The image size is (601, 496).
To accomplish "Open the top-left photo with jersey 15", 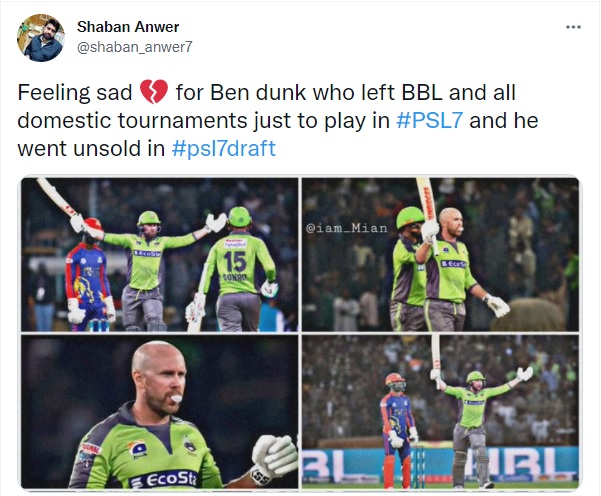I will tap(159, 255).
